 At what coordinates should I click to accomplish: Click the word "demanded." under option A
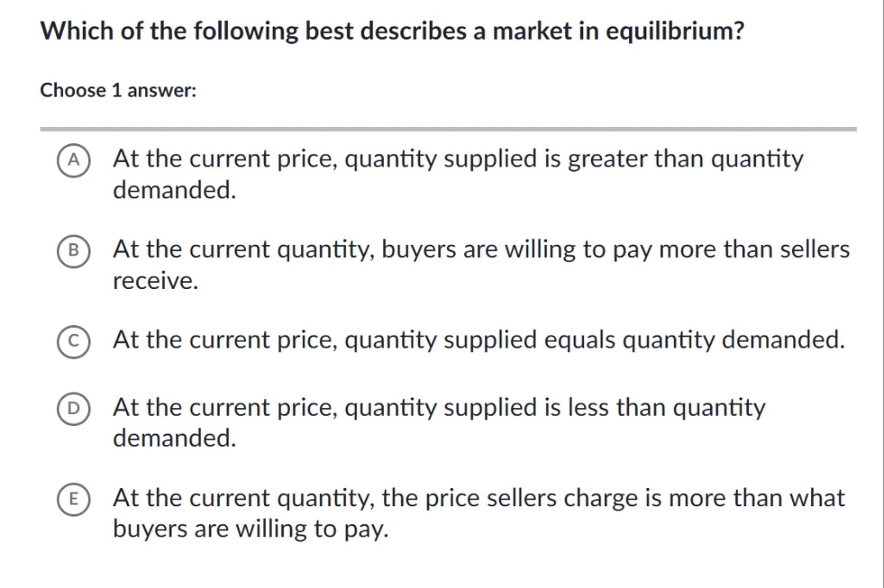174,190
